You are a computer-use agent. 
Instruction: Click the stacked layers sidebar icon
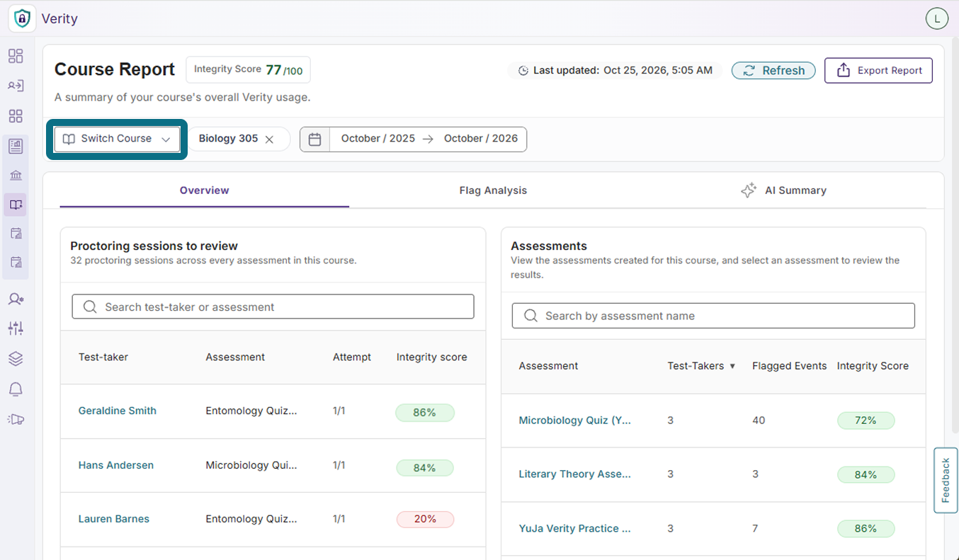point(16,359)
